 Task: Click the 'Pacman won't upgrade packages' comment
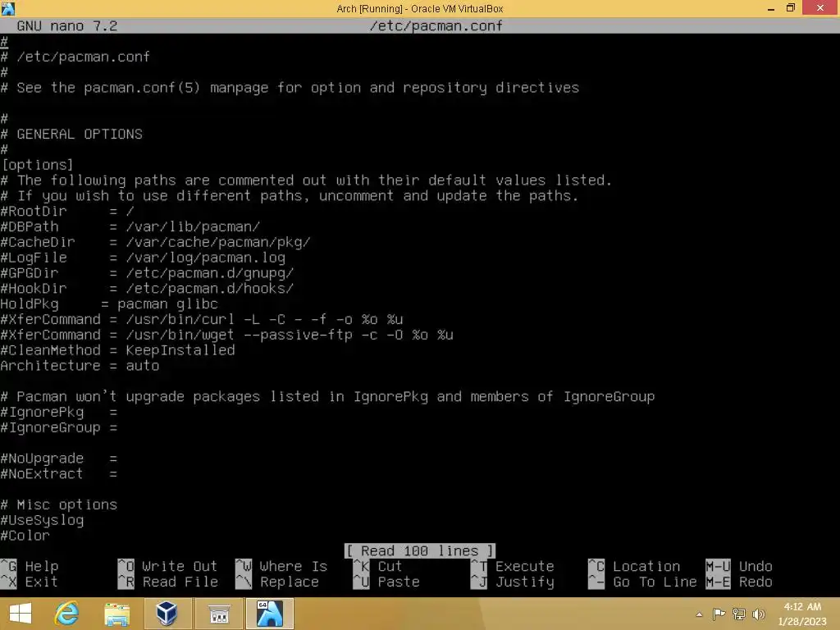click(327, 397)
